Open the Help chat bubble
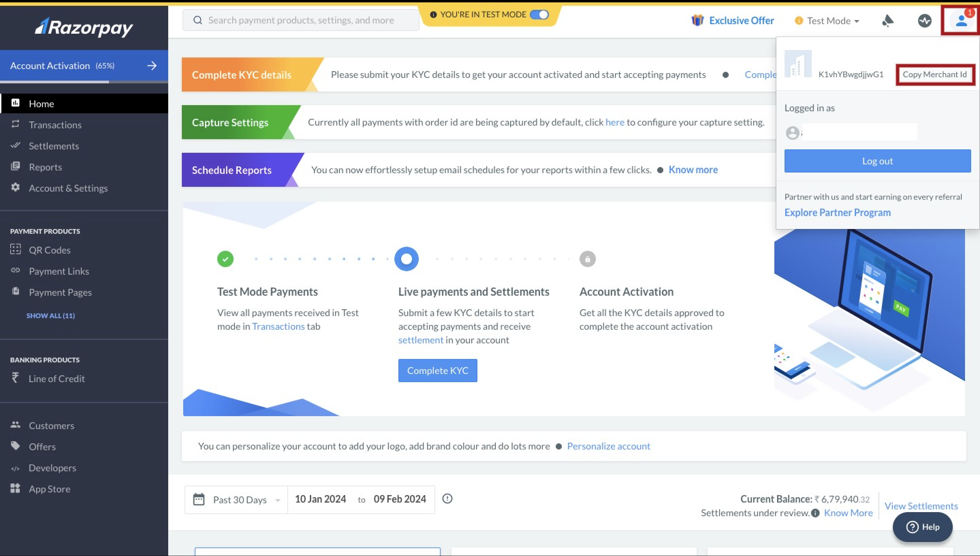980x556 pixels. pyautogui.click(x=922, y=527)
